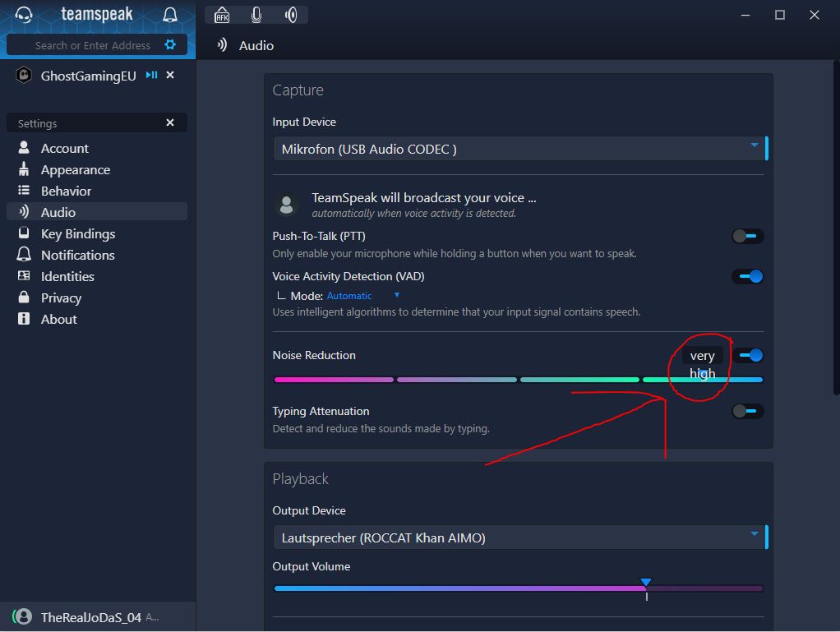Image resolution: width=840 pixels, height=632 pixels.
Task: Set Noise Reduction slider first pink segment
Action: click(334, 380)
